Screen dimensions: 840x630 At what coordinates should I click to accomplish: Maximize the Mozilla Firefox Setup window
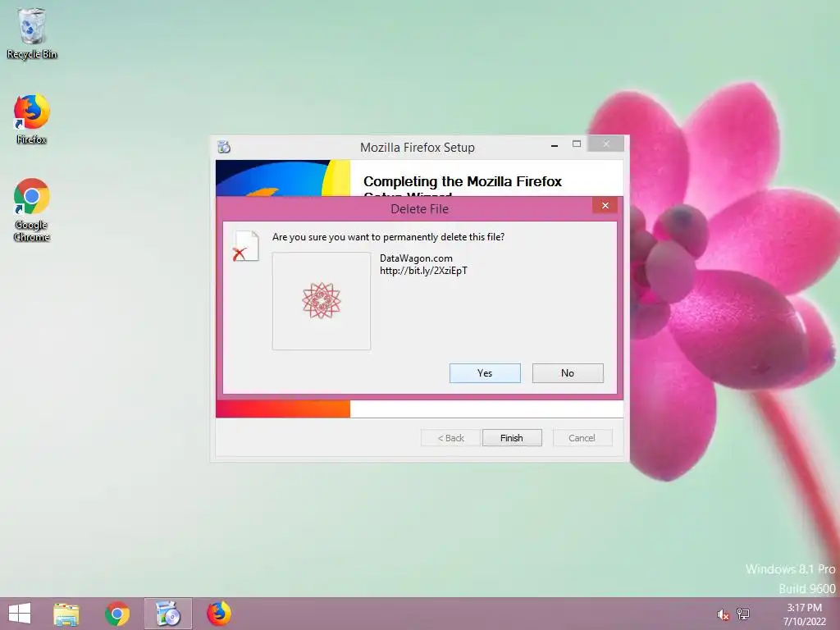[x=577, y=144]
